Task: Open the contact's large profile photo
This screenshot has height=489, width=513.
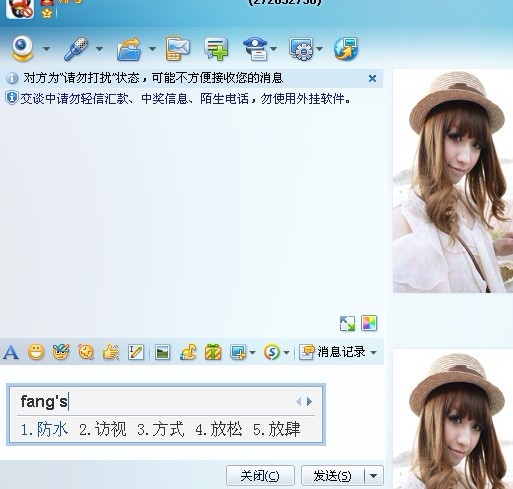Action: click(x=453, y=181)
